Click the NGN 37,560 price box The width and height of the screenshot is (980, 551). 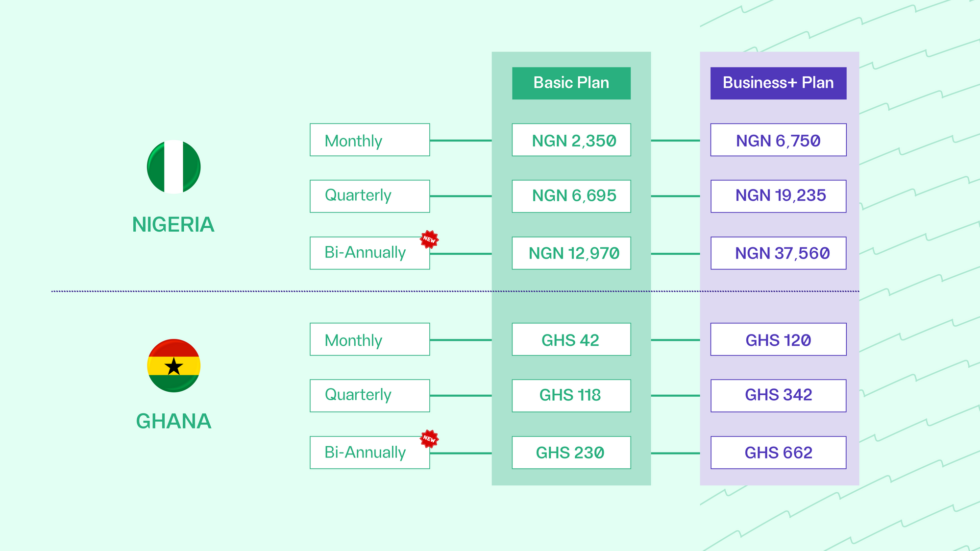778,253
